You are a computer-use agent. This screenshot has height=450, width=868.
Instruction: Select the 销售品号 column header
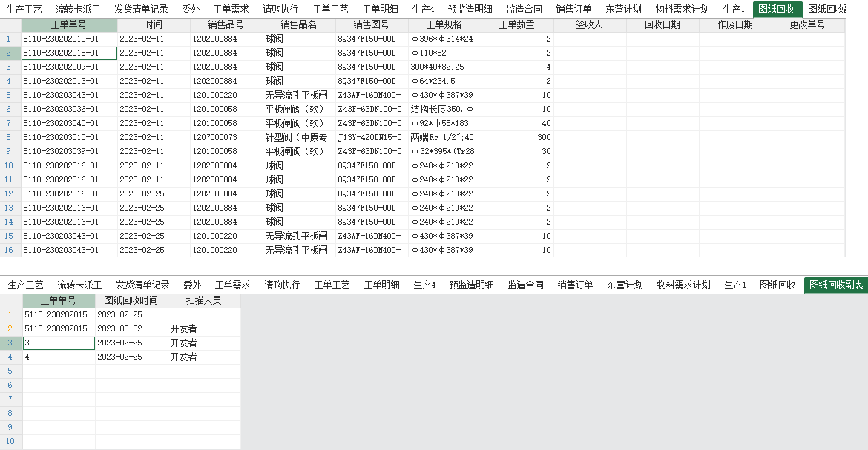tap(226, 25)
